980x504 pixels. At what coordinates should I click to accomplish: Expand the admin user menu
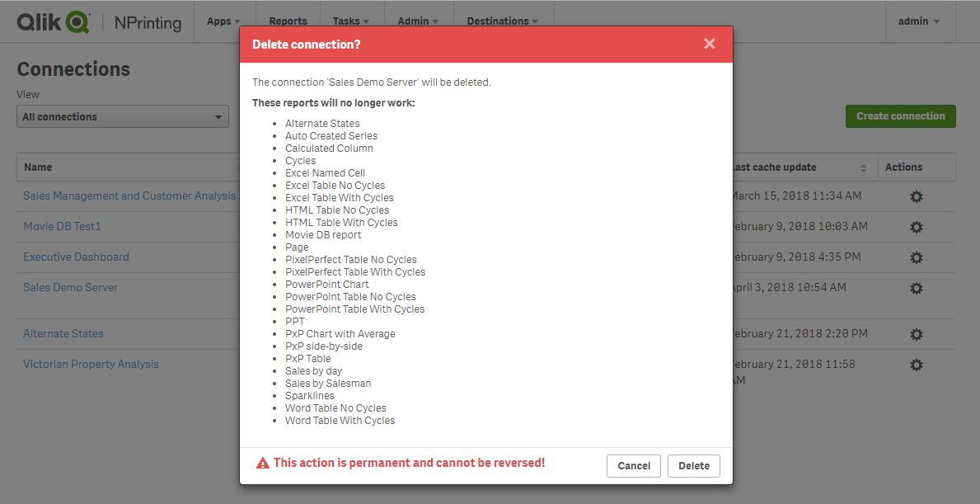(919, 21)
